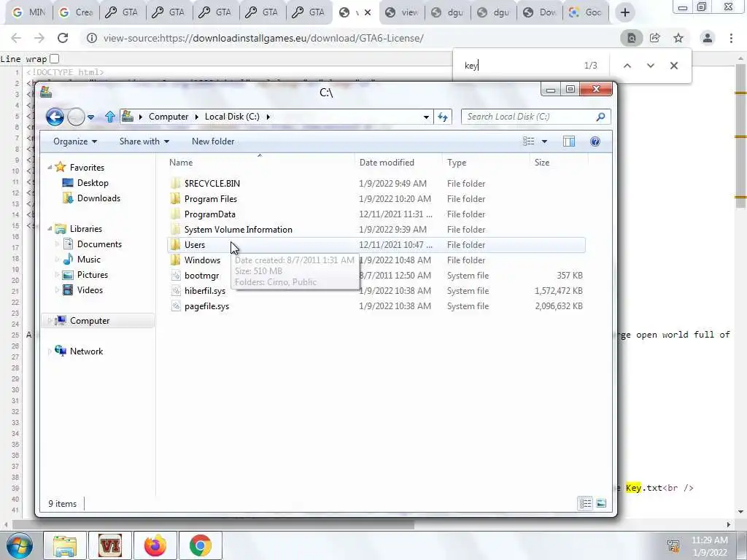The height and width of the screenshot is (560, 747).
Task: Click the find-in-page search icon in Chrome toolbar
Action: click(631, 38)
